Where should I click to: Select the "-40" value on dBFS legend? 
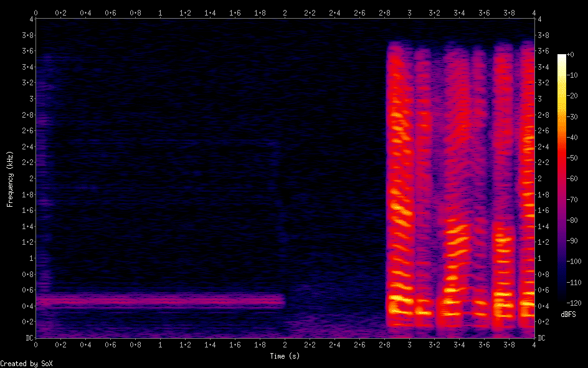coord(572,138)
